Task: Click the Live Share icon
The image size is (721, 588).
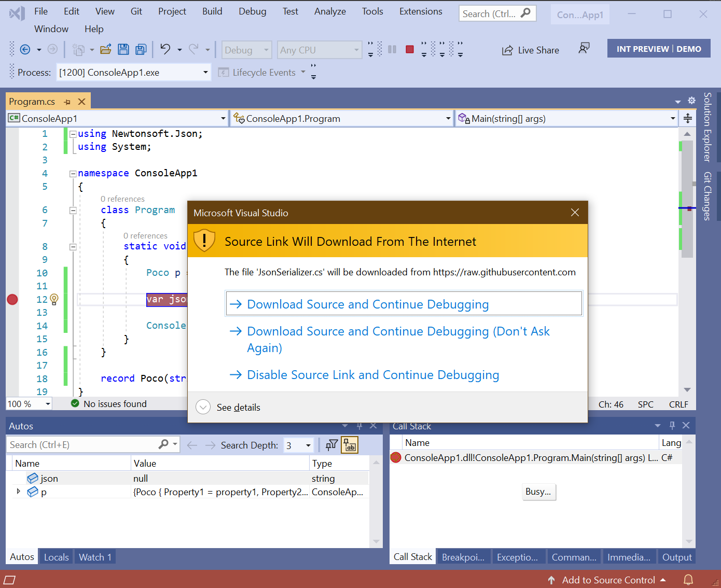Action: click(x=507, y=50)
